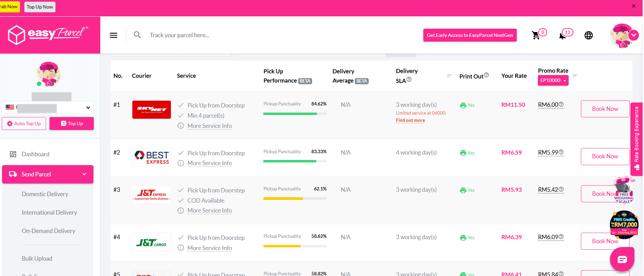The height and width of the screenshot is (276, 644).
Task: Click the search magnifier icon
Action: coord(137,35)
